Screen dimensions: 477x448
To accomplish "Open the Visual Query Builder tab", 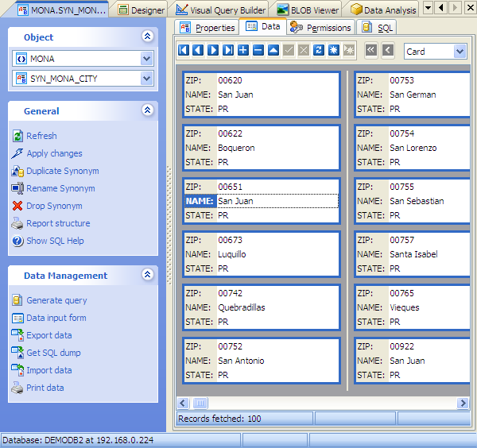I will point(217,10).
